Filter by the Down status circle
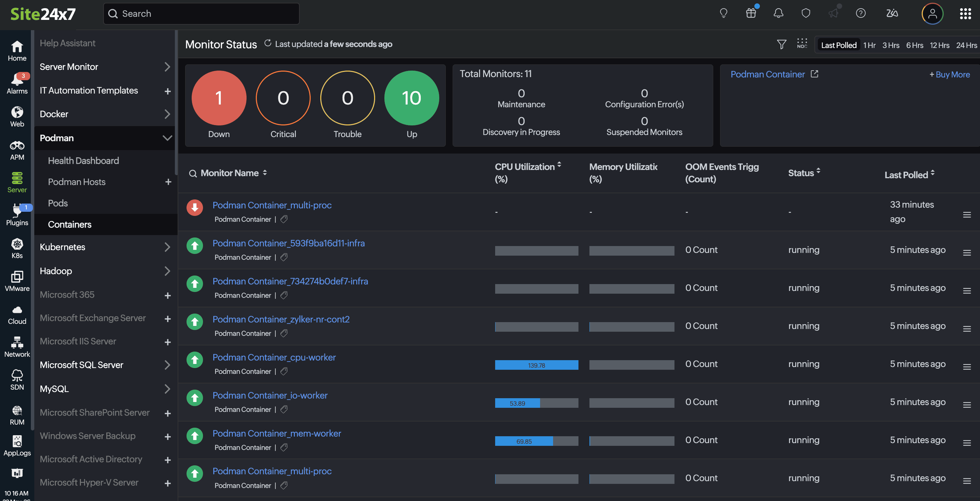The image size is (980, 501). click(219, 98)
